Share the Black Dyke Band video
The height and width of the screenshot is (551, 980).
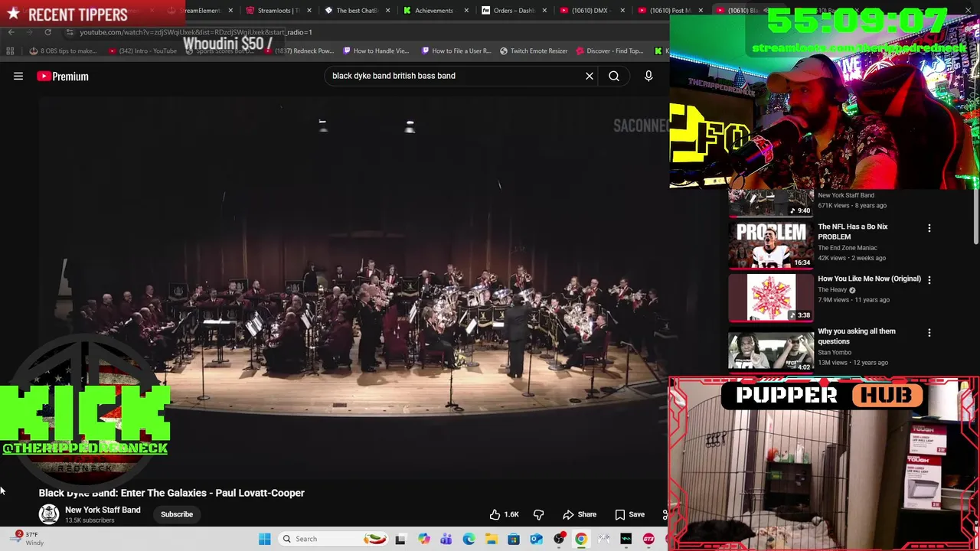tap(580, 514)
